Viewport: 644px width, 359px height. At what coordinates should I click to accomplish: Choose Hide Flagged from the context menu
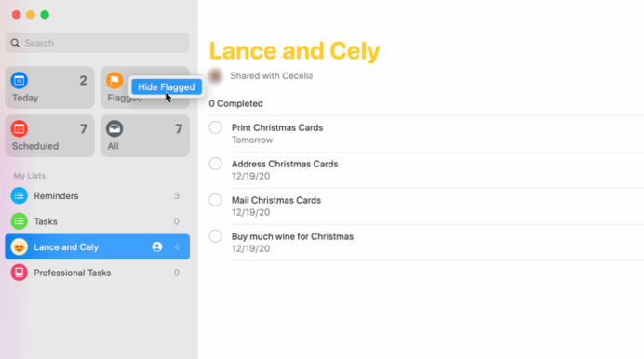click(167, 87)
